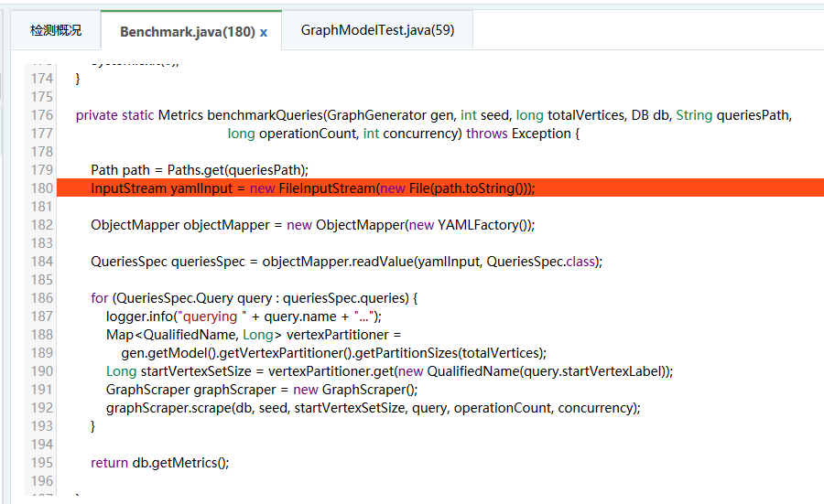Close the Benchmark.java(180) tab

point(264,33)
